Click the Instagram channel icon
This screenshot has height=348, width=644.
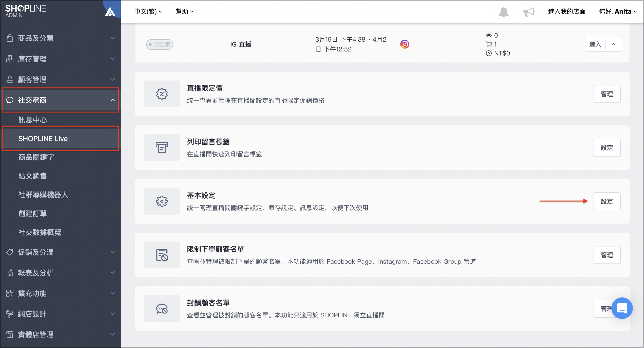pyautogui.click(x=405, y=44)
